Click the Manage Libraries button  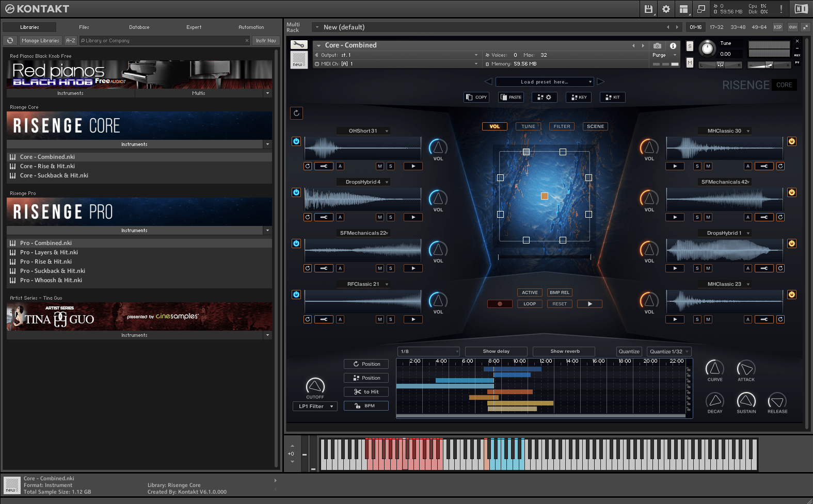[40, 40]
